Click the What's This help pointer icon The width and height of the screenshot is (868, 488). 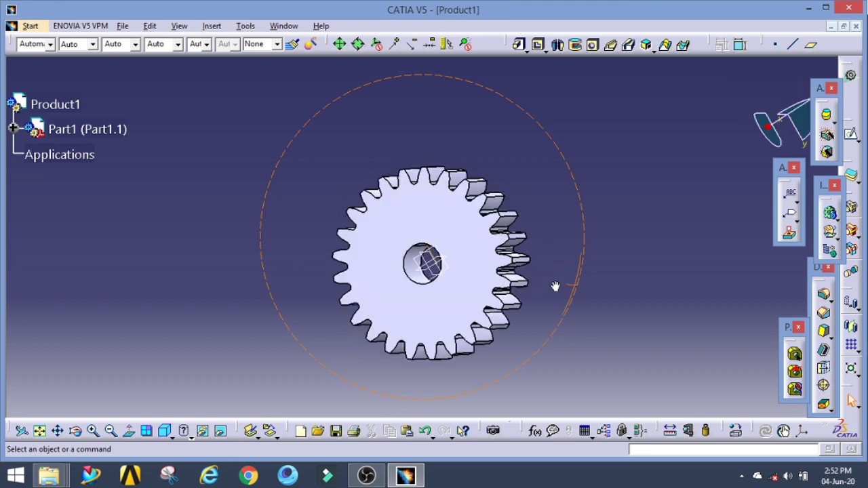click(463, 430)
